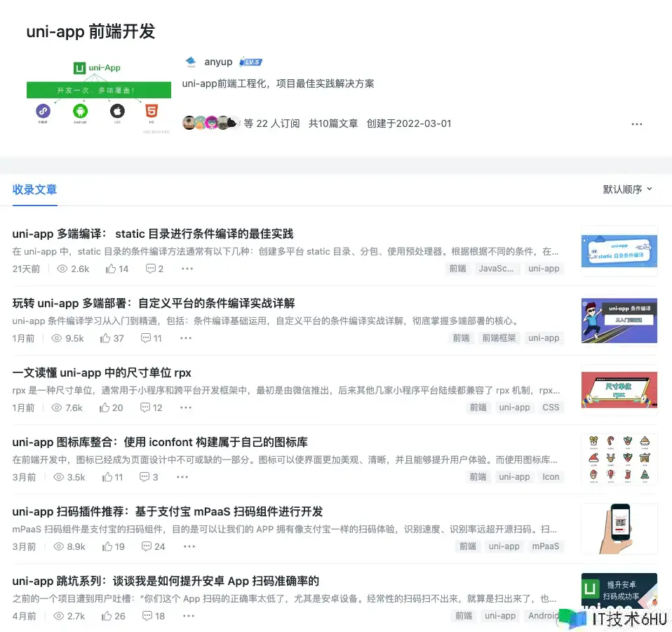Click the phone scanning QR thumbnail
Viewport: 672px width, 632px height.
pos(619,529)
